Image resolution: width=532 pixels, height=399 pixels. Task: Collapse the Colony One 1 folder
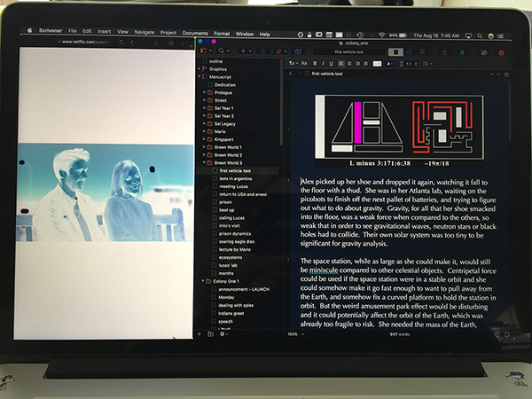click(x=202, y=281)
